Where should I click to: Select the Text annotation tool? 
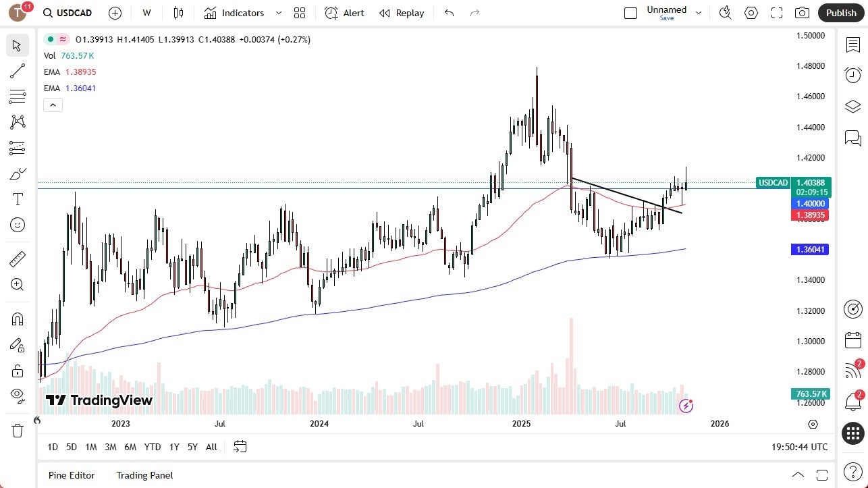tap(17, 198)
